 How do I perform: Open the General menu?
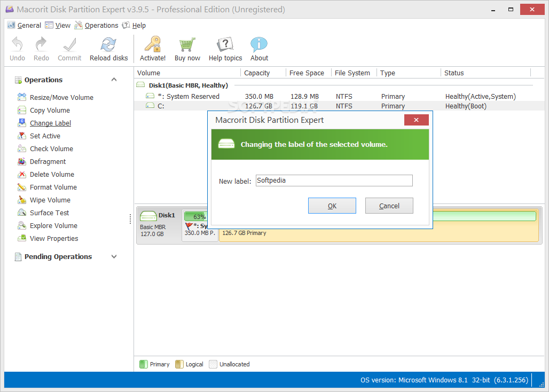tap(24, 26)
